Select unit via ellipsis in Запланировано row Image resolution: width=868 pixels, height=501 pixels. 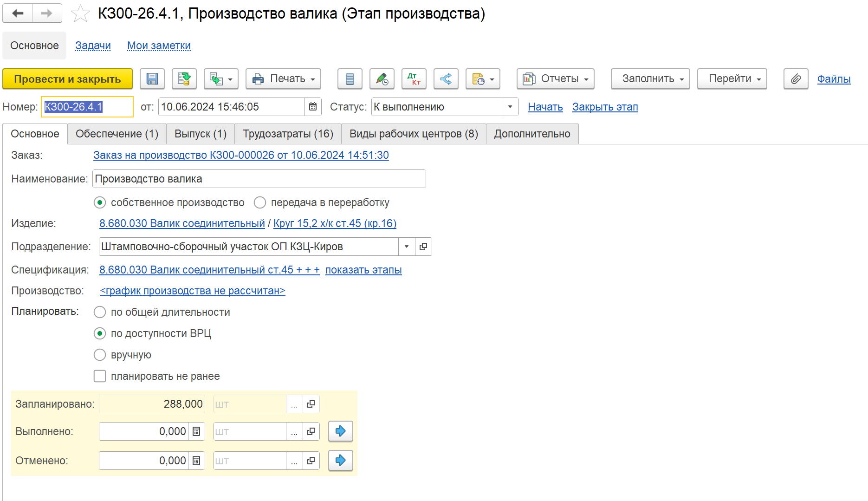tap(294, 404)
